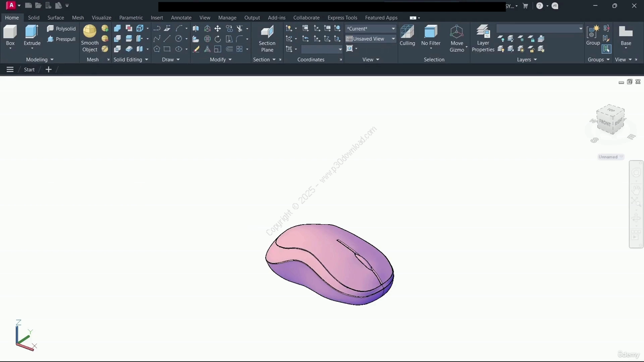Toggle group selection on/off button
Image resolution: width=644 pixels, height=362 pixels.
click(606, 49)
